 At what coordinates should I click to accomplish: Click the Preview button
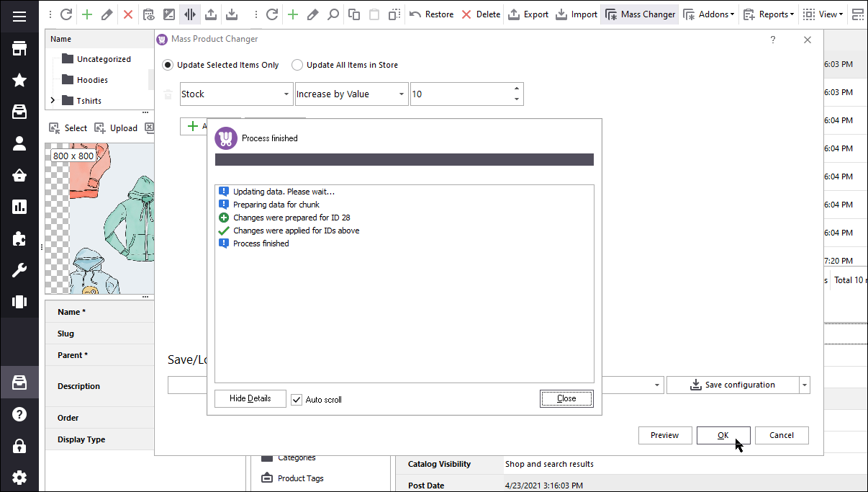pyautogui.click(x=664, y=435)
